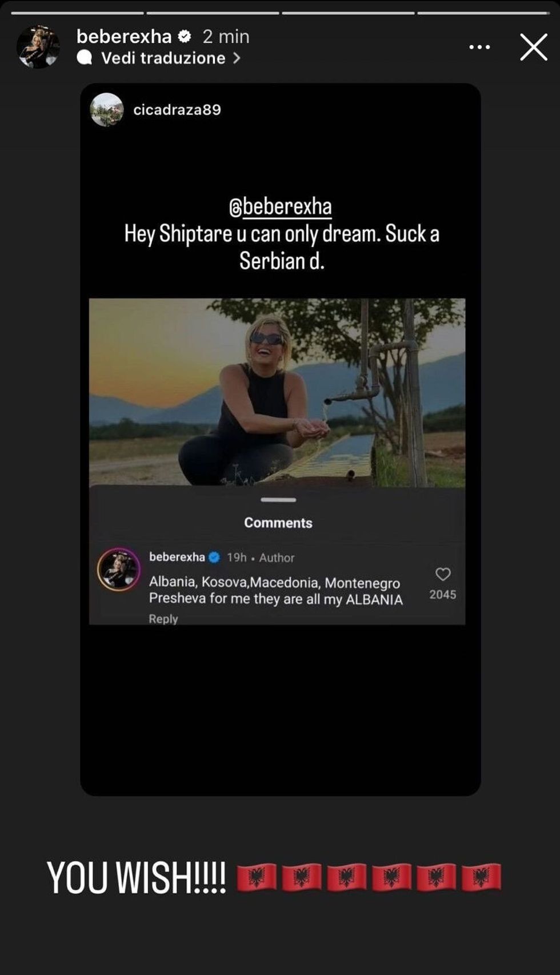The width and height of the screenshot is (560, 975).
Task: Tap the cicadraza89 profile avatar
Action: pyautogui.click(x=107, y=109)
